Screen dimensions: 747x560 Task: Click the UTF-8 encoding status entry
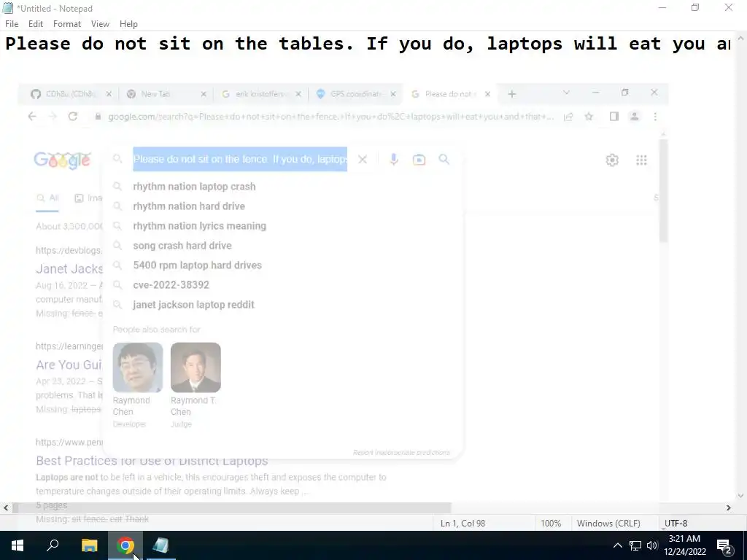coord(676,524)
